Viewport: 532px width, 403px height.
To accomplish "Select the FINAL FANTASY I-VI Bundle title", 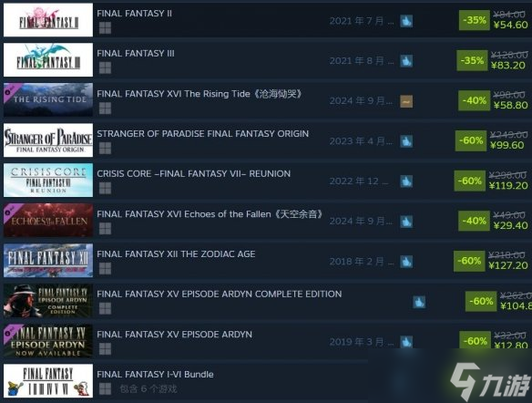I will [155, 375].
